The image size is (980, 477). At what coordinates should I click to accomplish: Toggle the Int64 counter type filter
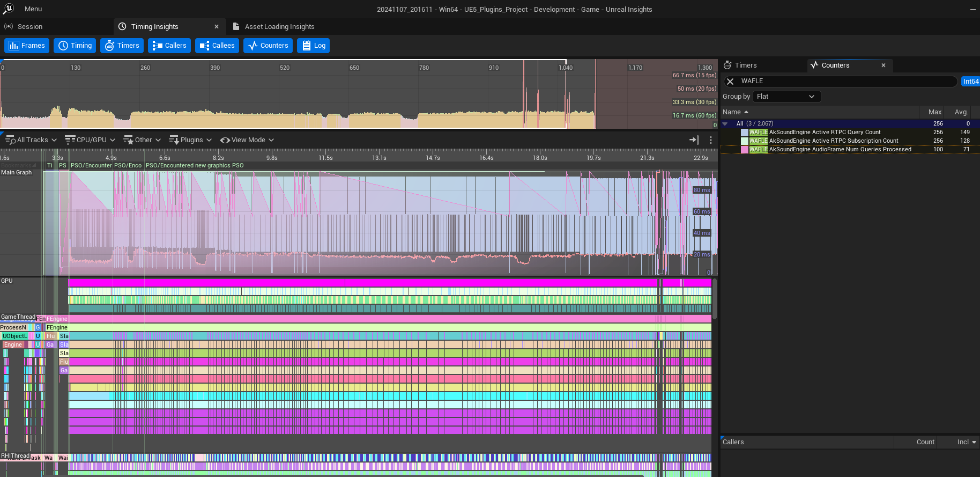click(x=970, y=82)
